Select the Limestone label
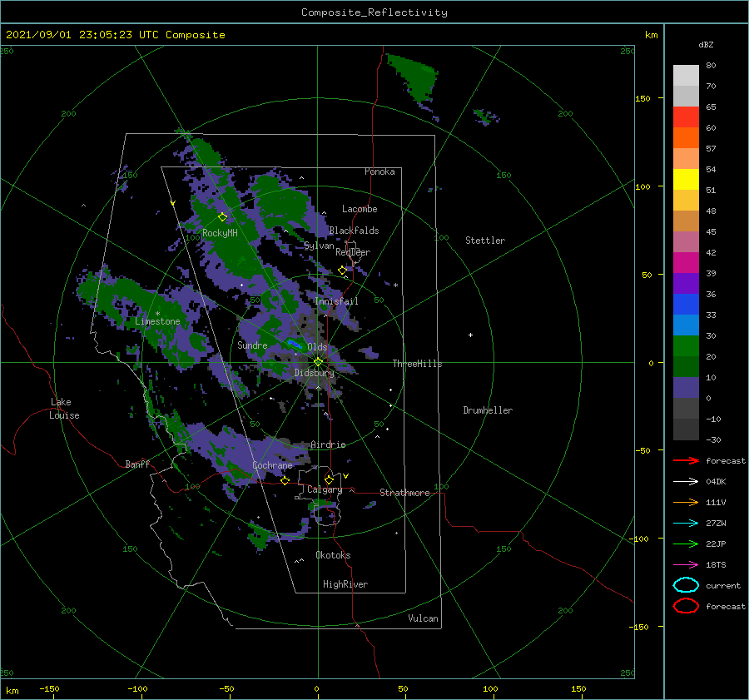This screenshot has height=700, width=749. tap(157, 321)
